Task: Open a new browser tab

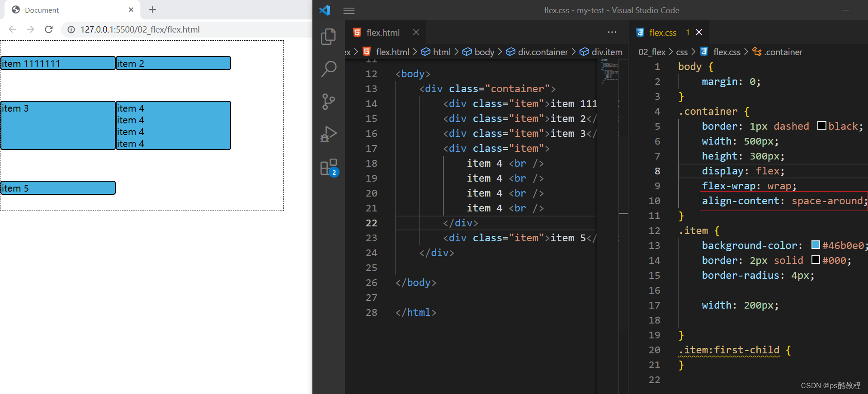Action: (152, 9)
